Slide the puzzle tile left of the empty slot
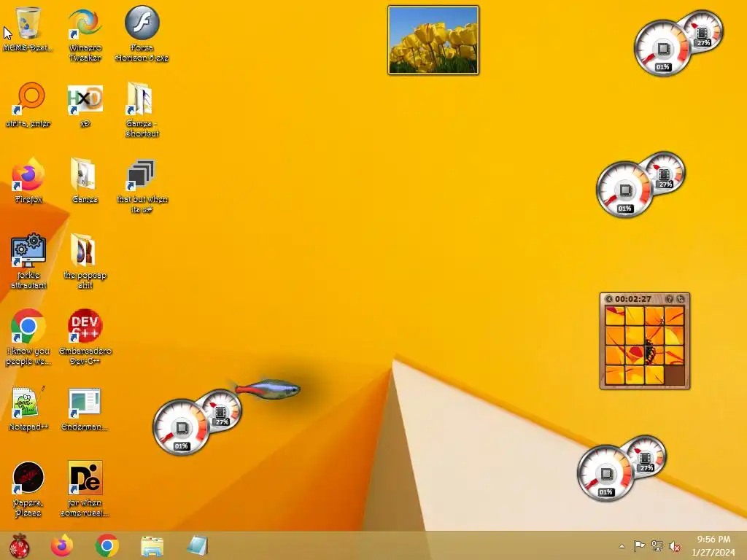Viewport: 747px width, 560px height. 654,374
